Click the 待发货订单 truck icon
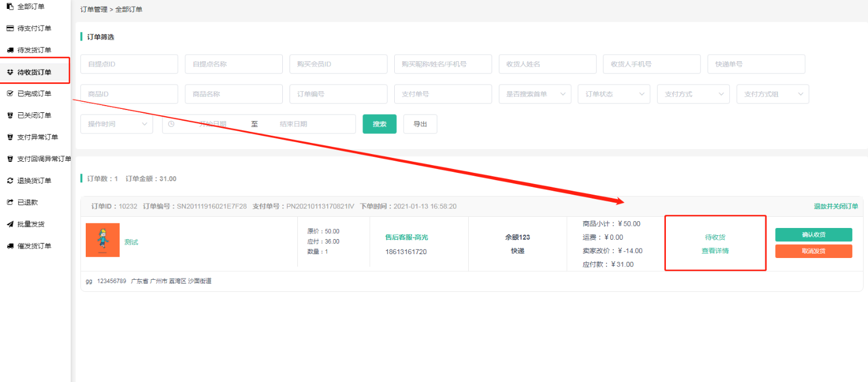 click(9, 51)
